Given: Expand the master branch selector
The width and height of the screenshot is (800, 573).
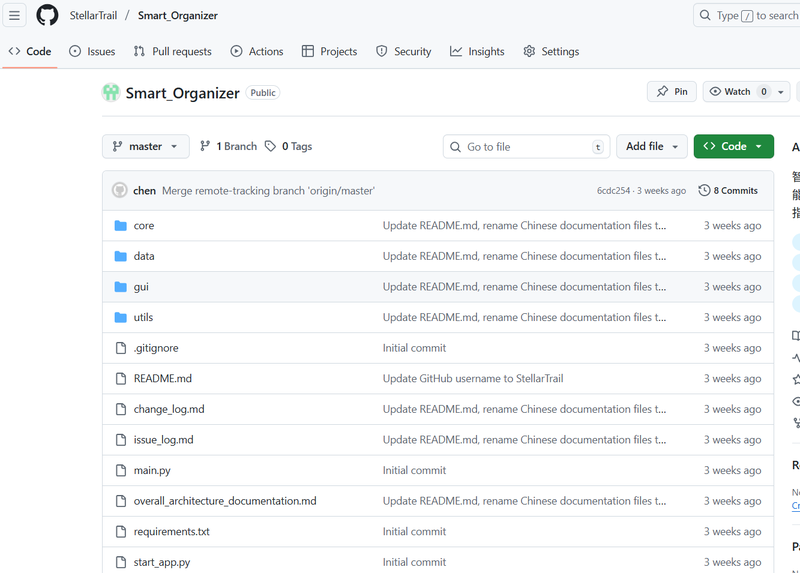Looking at the screenshot, I should (x=145, y=146).
